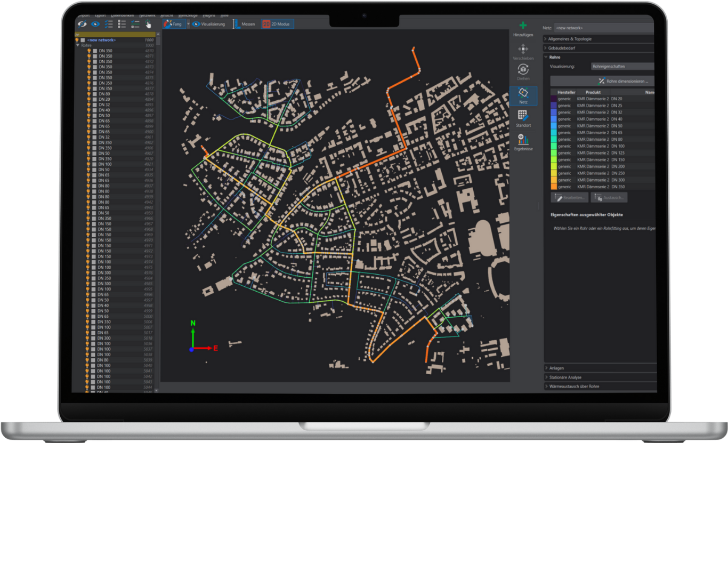Toggle the 2D Modus button
Screen dimensions: 728x563
tap(277, 24)
